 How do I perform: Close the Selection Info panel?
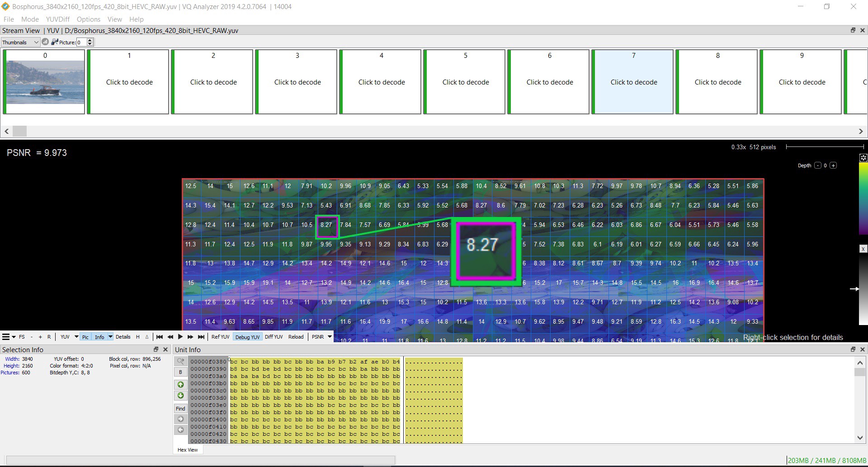point(165,349)
